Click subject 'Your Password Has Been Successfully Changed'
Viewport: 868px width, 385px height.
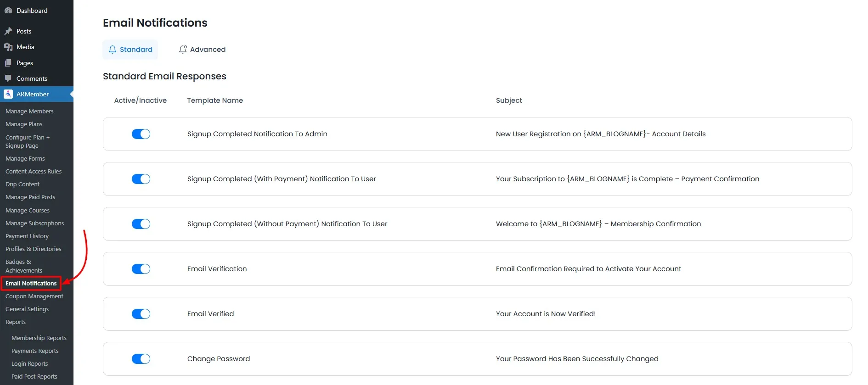click(x=577, y=359)
